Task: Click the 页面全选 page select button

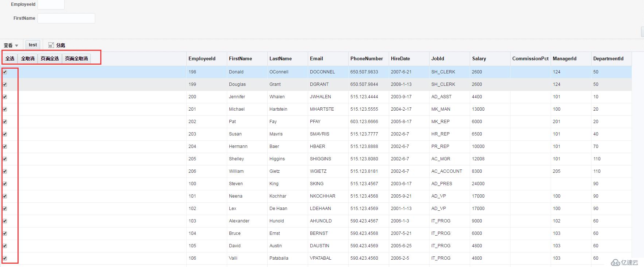Action: 50,58
